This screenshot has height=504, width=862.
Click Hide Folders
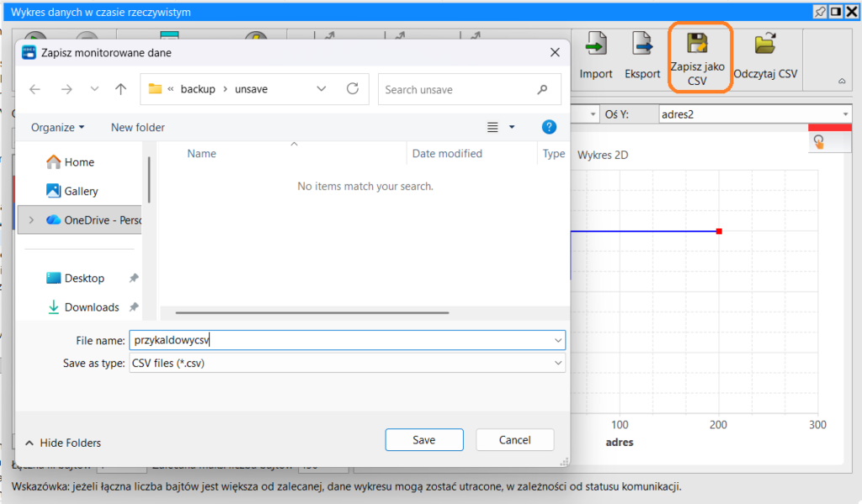[63, 443]
